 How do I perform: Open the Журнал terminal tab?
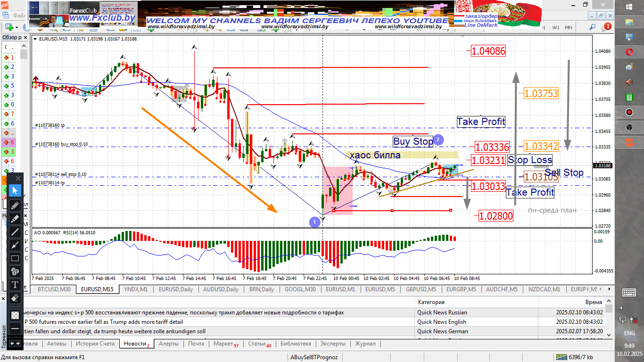(x=365, y=344)
